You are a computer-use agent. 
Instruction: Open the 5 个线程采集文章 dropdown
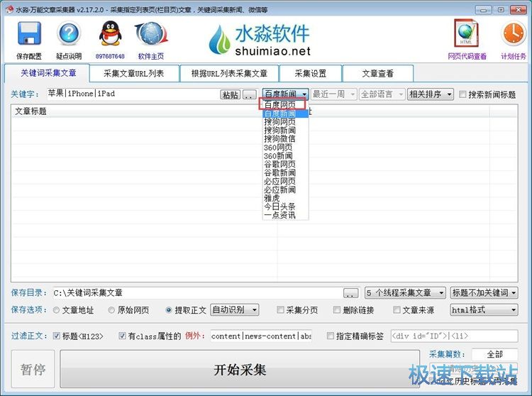tap(405, 293)
